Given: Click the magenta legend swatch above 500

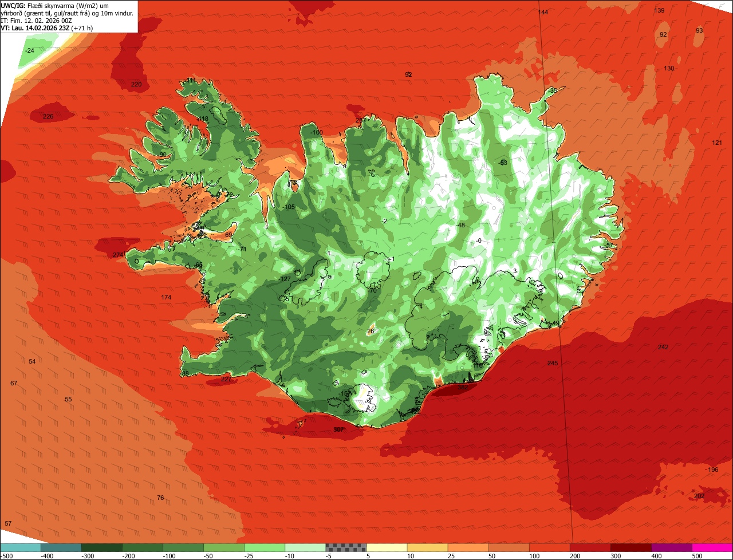Looking at the screenshot, I should click(x=712, y=547).
